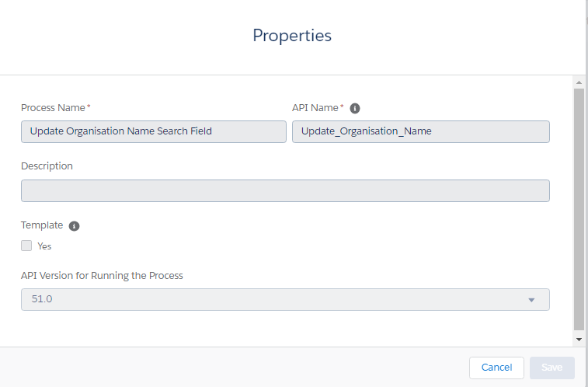Screen dimensions: 588x387
Task: Click the API Version dropdown arrow
Action: (x=531, y=300)
